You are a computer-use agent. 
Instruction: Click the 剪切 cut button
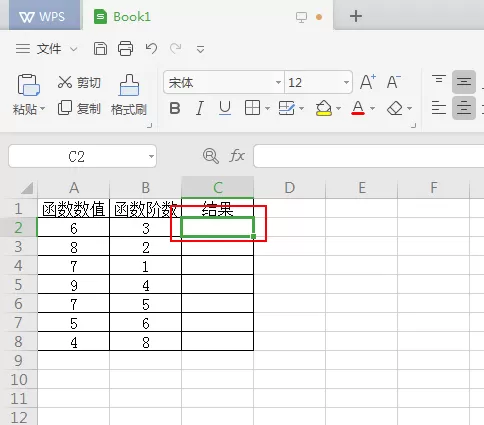(x=79, y=82)
